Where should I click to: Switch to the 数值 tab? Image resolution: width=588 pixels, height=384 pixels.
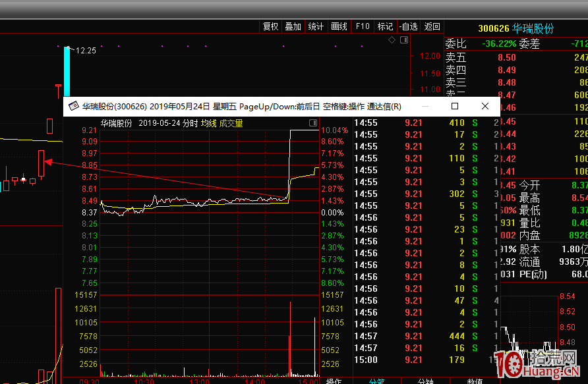click(475, 381)
